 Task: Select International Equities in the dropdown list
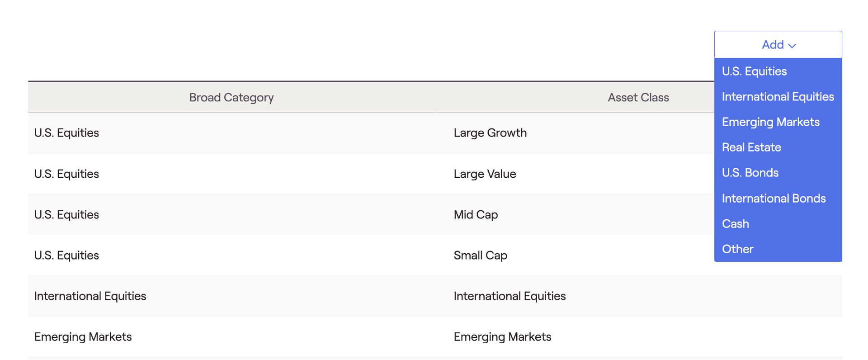click(x=778, y=96)
